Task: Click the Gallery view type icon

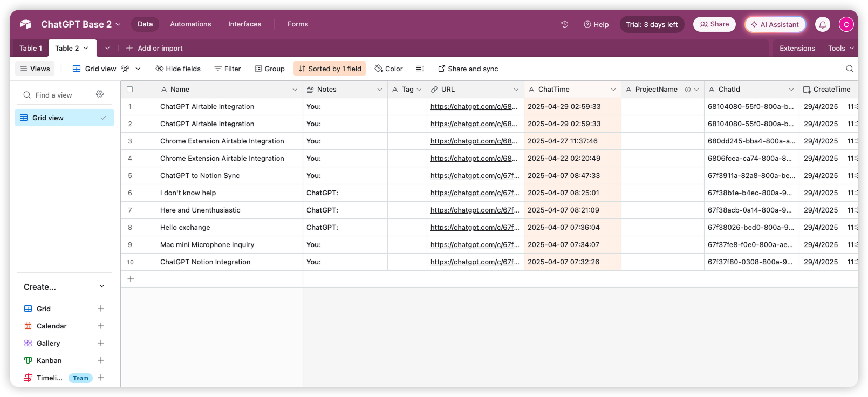Action: click(x=28, y=343)
